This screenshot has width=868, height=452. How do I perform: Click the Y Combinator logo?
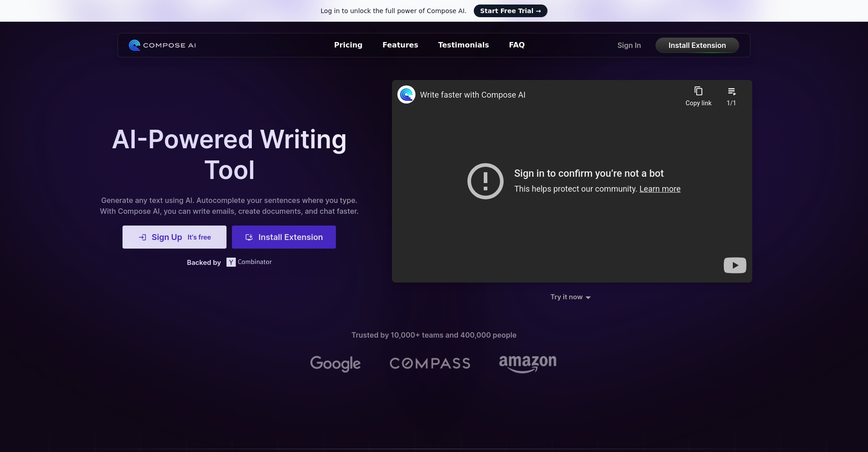pyautogui.click(x=249, y=262)
